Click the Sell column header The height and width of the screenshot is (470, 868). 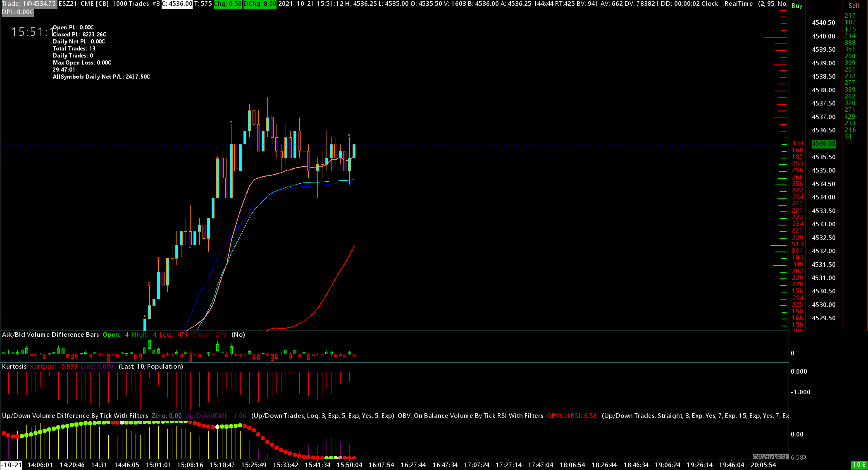[x=854, y=6]
